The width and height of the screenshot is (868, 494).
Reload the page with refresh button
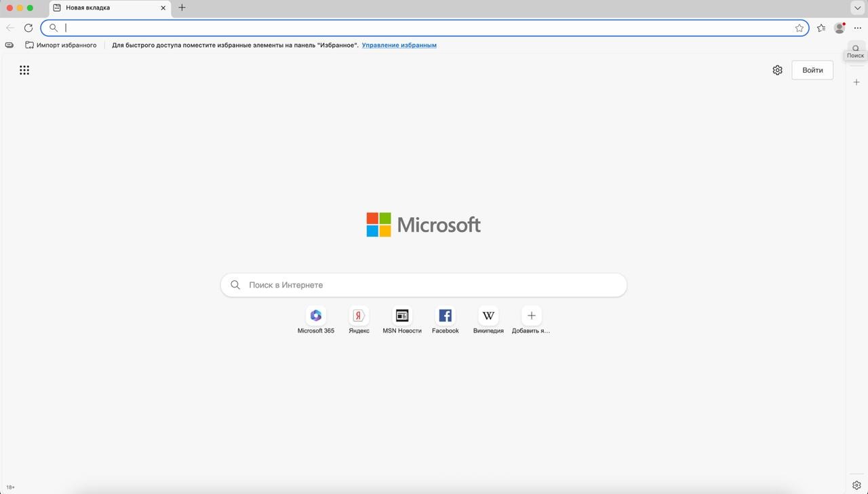(28, 28)
